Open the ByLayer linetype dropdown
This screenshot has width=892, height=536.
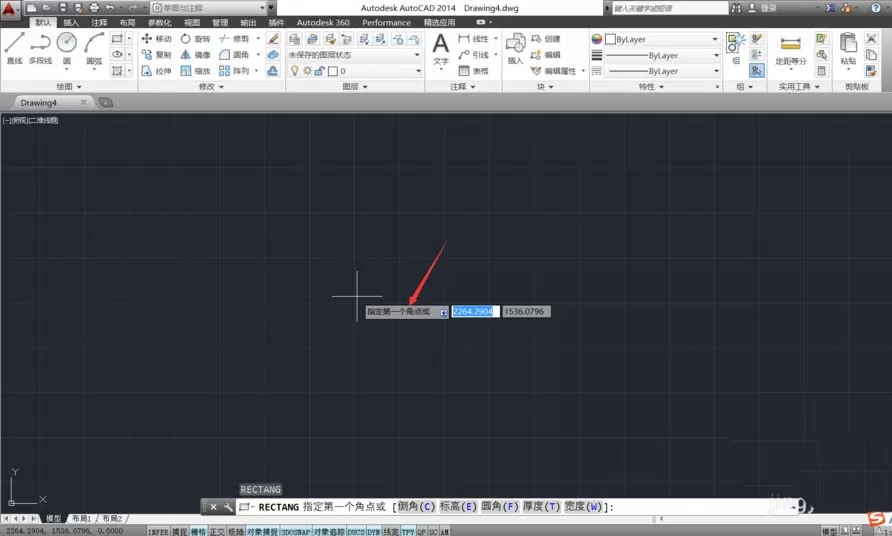tap(661, 71)
